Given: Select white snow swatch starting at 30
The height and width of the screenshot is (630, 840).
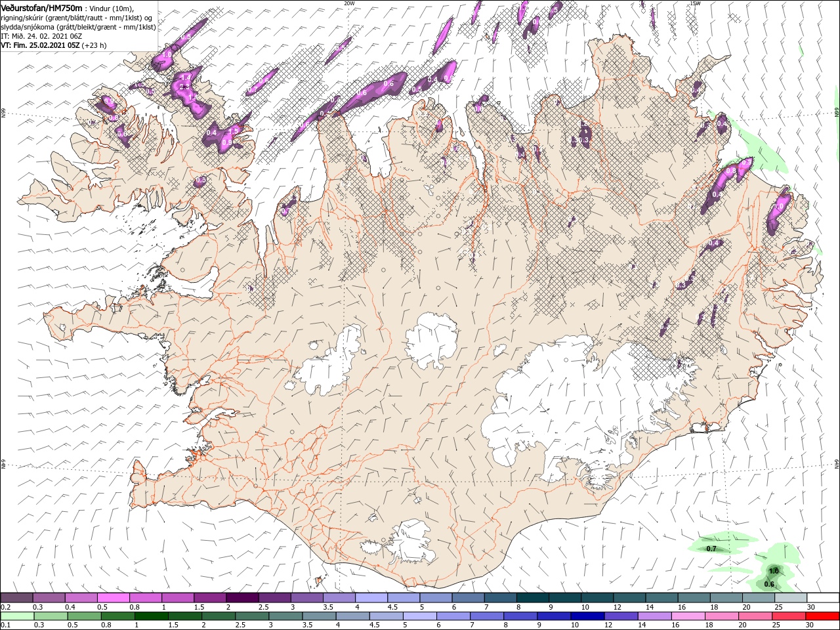Looking at the screenshot, I should coord(823,598).
